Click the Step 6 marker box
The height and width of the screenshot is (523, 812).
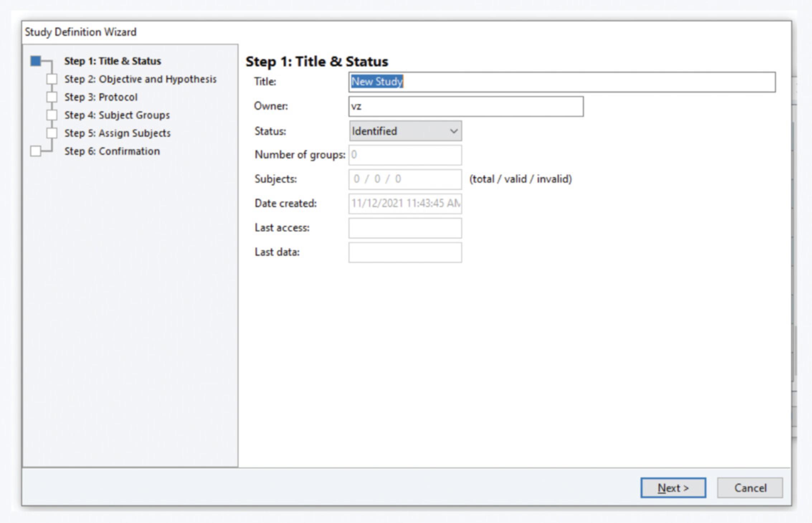click(x=35, y=151)
